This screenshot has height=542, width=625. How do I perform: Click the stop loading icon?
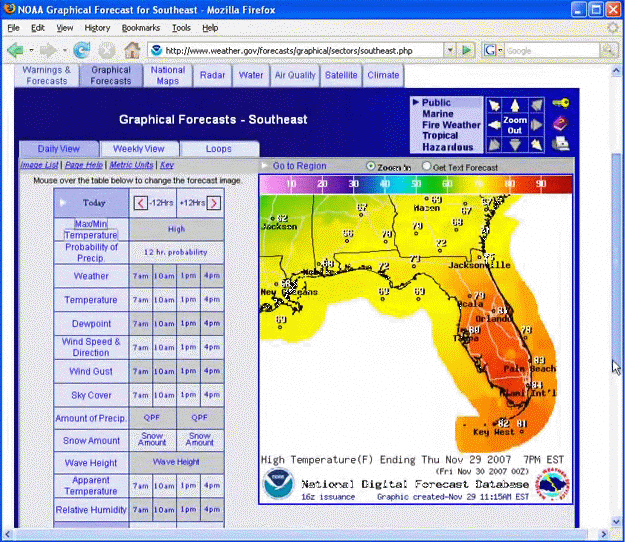pyautogui.click(x=107, y=51)
